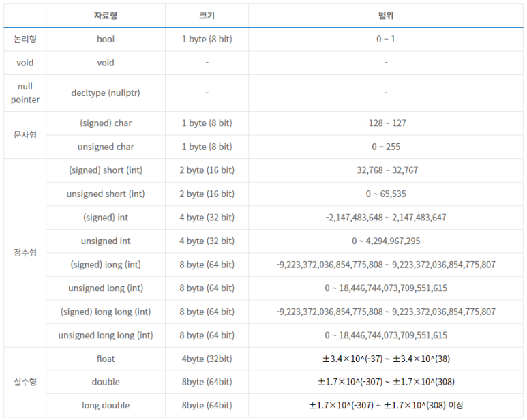
Task: Click the '(signed) long (int)' cell
Action: pos(106,265)
